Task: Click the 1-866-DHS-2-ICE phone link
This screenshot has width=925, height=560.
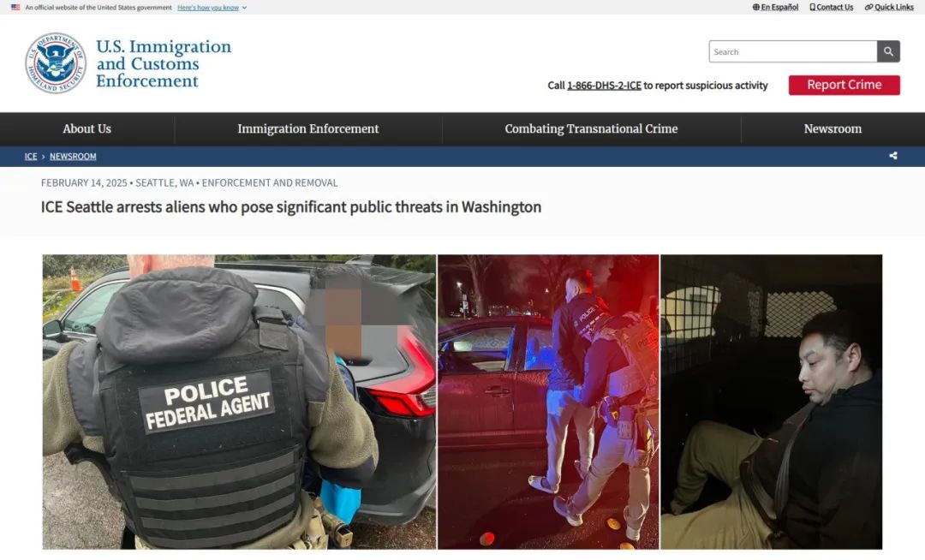Action: pos(604,86)
